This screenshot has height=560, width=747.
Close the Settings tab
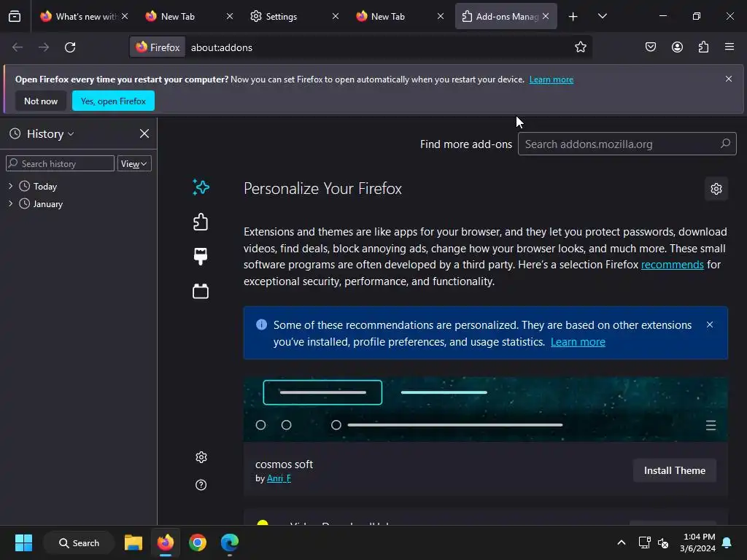point(336,16)
